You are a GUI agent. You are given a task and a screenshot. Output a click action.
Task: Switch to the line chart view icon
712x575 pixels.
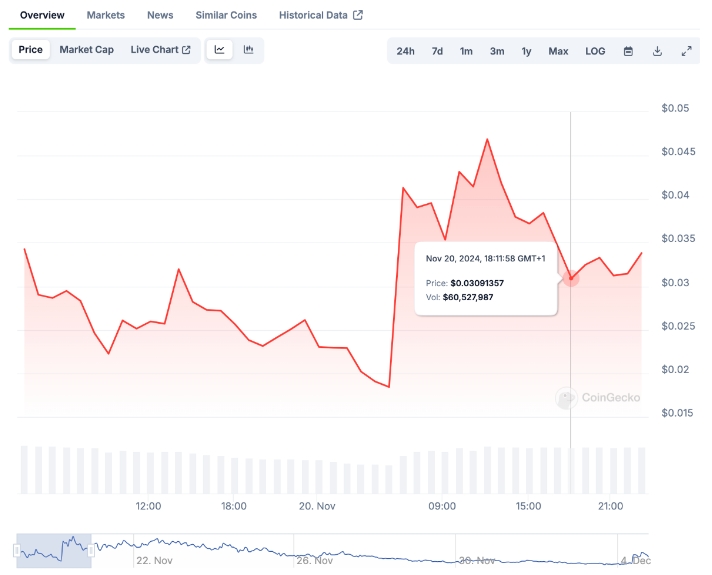[219, 50]
